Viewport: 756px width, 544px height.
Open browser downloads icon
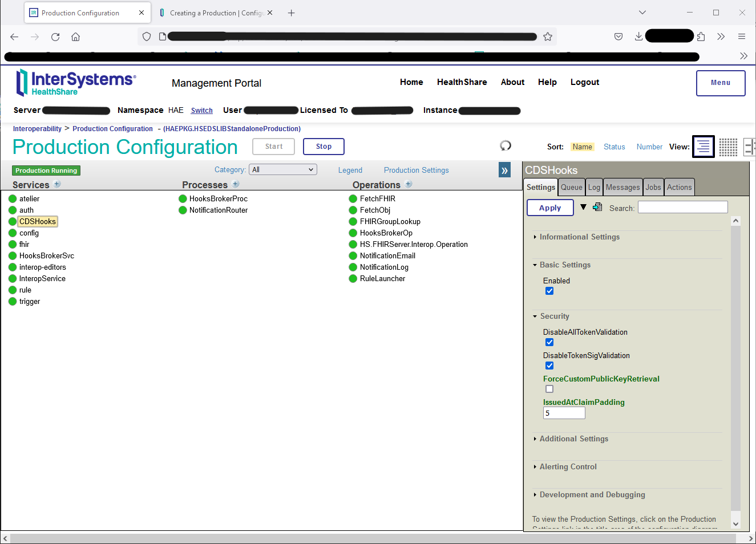click(x=638, y=36)
